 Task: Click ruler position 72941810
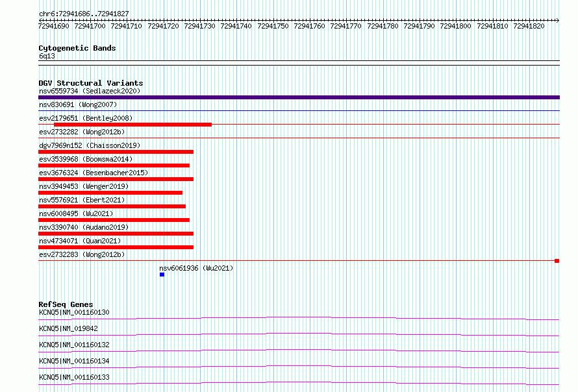(492, 26)
